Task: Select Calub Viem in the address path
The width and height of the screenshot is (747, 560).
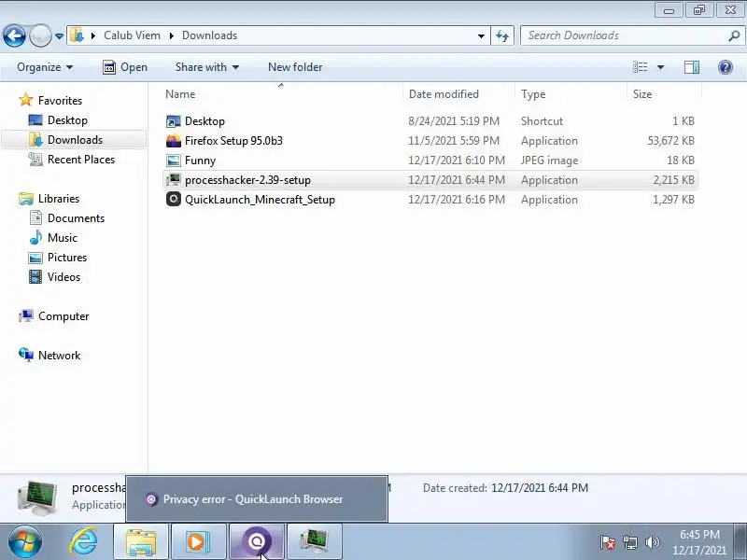Action: pos(132,35)
